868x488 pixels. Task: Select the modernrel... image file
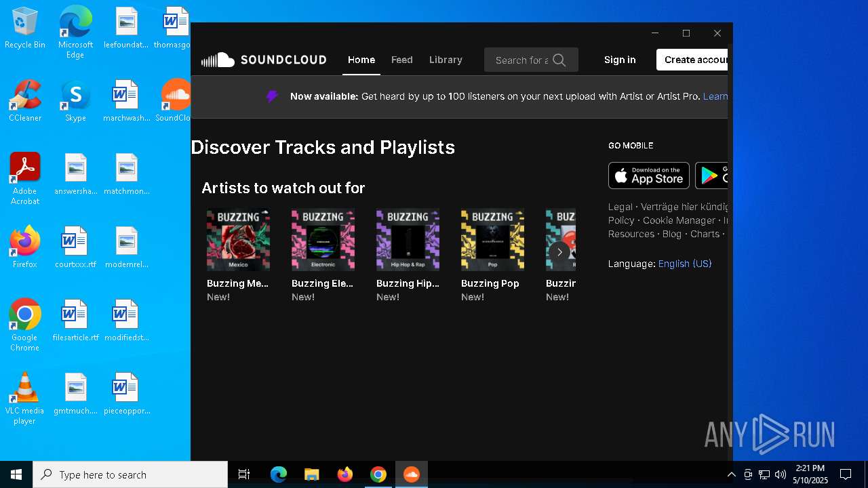(x=126, y=247)
